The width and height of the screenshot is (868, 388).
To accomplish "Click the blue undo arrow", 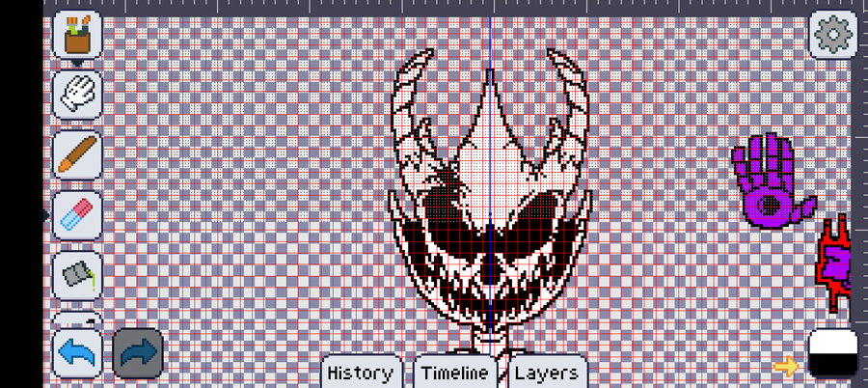I will coord(77,353).
